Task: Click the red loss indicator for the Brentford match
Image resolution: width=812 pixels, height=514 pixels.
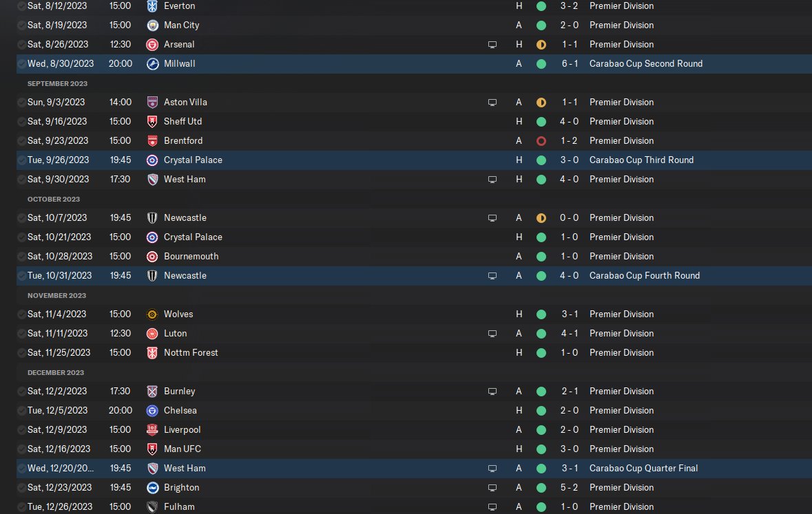Action: click(541, 140)
